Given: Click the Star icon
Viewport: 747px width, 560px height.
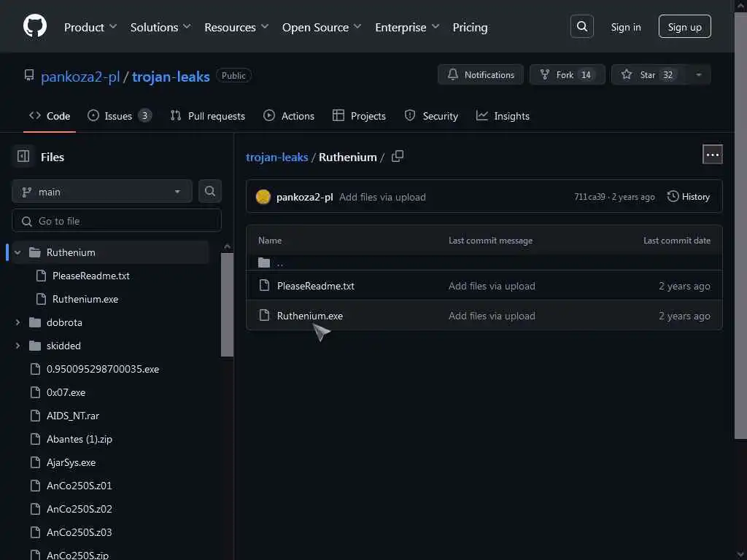Looking at the screenshot, I should point(627,75).
